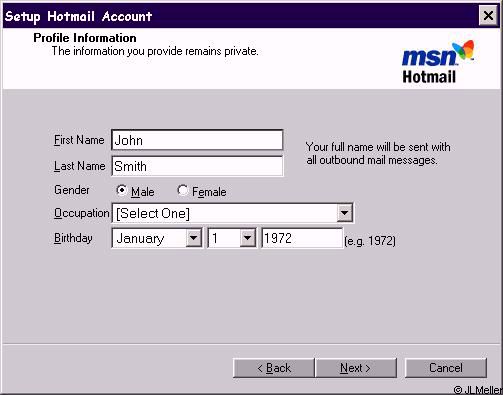The height and width of the screenshot is (395, 503).
Task: Click the text 'The information you provide remains private.'
Action: pyautogui.click(x=155, y=51)
